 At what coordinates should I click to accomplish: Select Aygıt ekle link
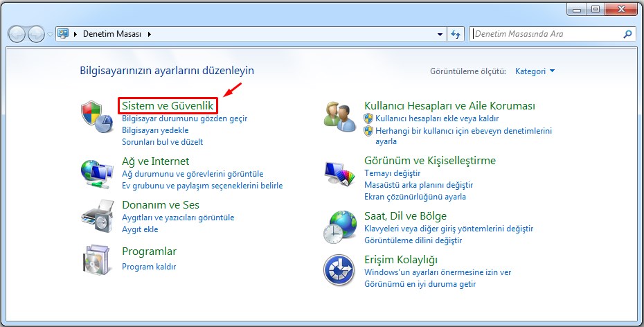click(x=140, y=229)
